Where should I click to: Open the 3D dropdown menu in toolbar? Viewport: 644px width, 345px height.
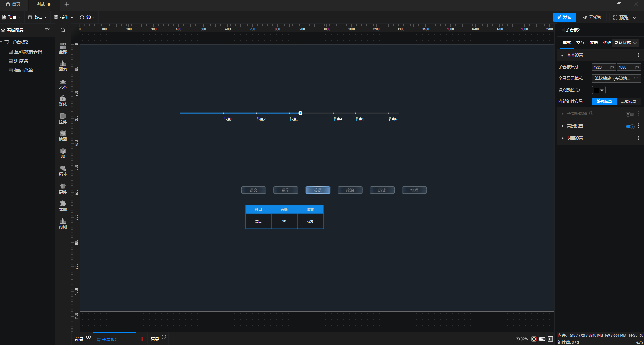[88, 17]
